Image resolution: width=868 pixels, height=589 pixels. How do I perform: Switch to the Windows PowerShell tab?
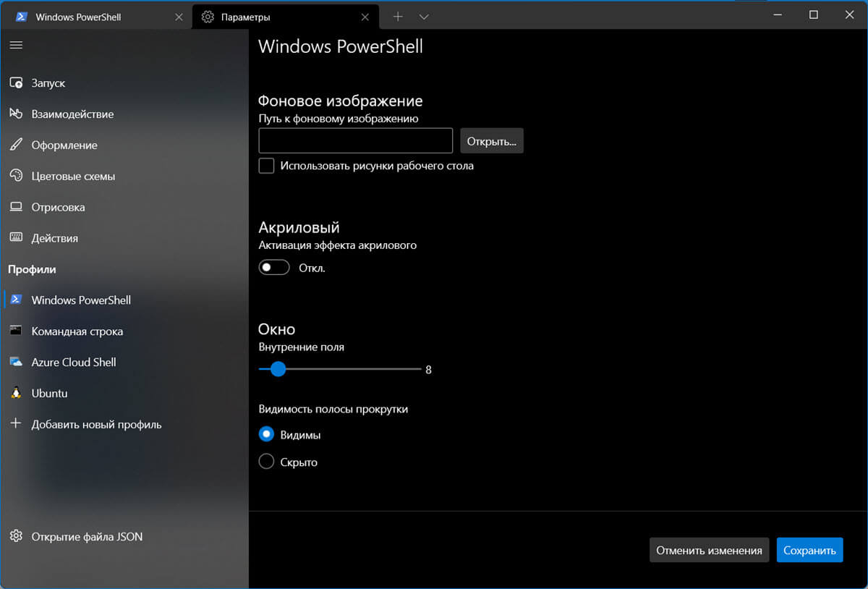(x=95, y=16)
